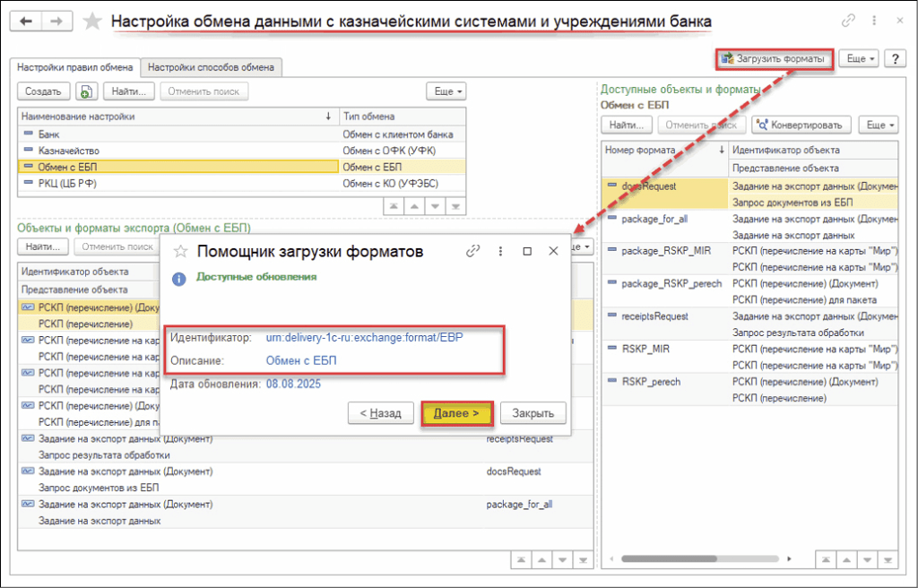Click the copy-setting icon next to Создать
The width and height of the screenshot is (918, 588).
click(x=86, y=91)
